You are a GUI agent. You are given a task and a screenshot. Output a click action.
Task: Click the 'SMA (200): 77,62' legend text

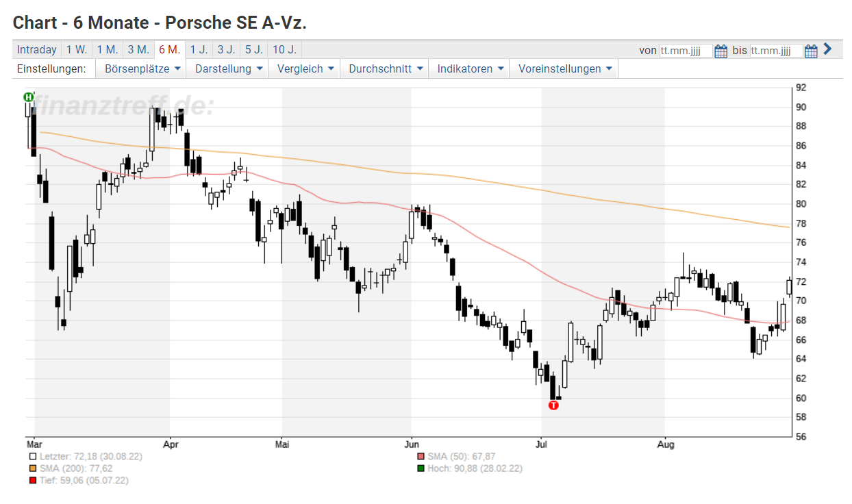tap(76, 468)
